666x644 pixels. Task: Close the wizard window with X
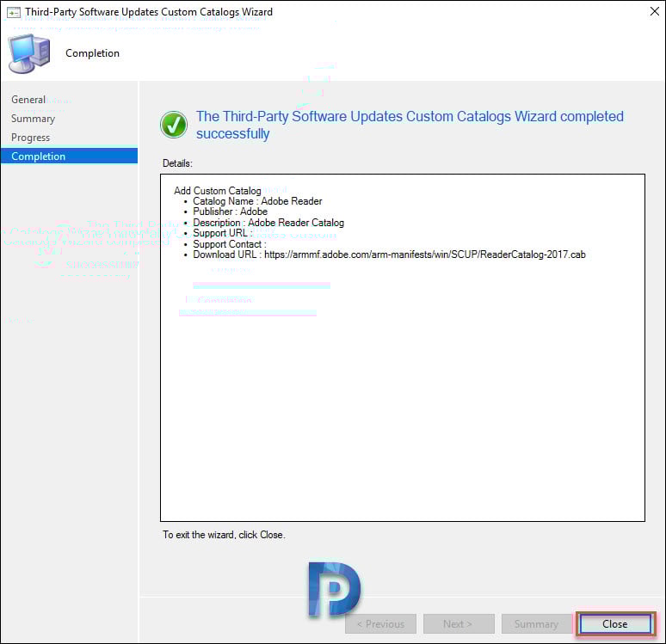pos(655,11)
